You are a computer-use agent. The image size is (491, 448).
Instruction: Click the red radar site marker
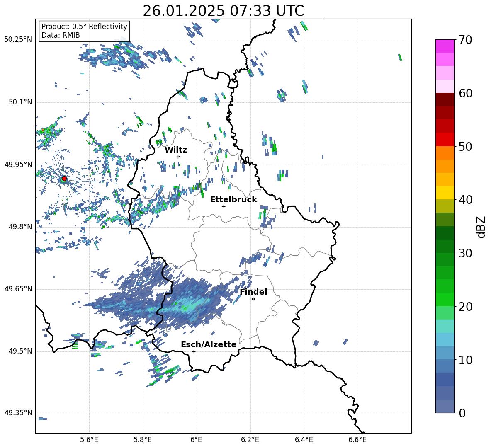(x=64, y=179)
